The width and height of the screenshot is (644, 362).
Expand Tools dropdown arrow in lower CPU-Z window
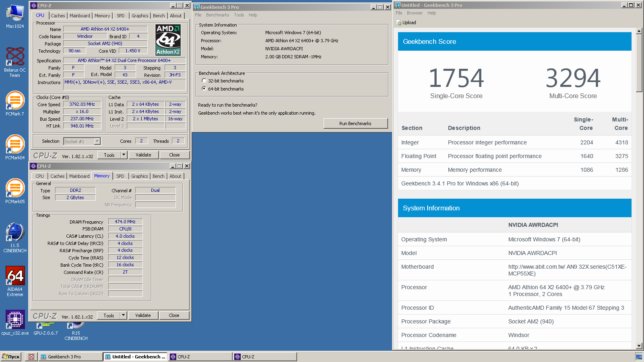124,315
